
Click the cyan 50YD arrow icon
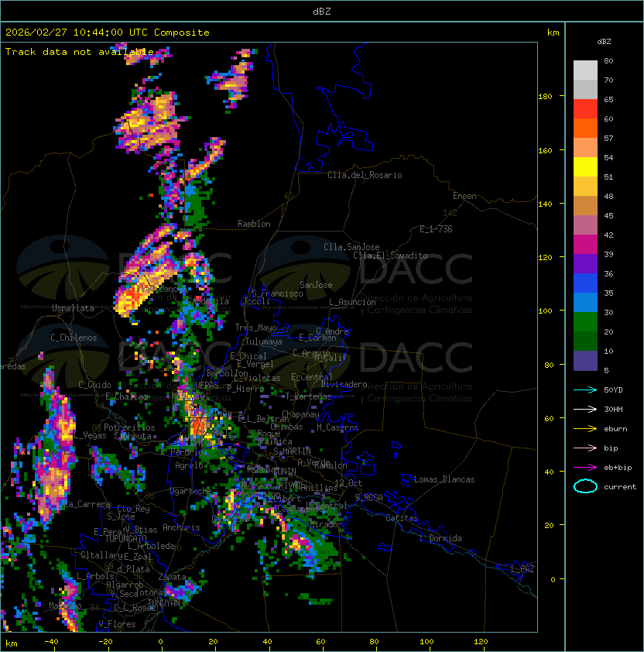click(585, 390)
